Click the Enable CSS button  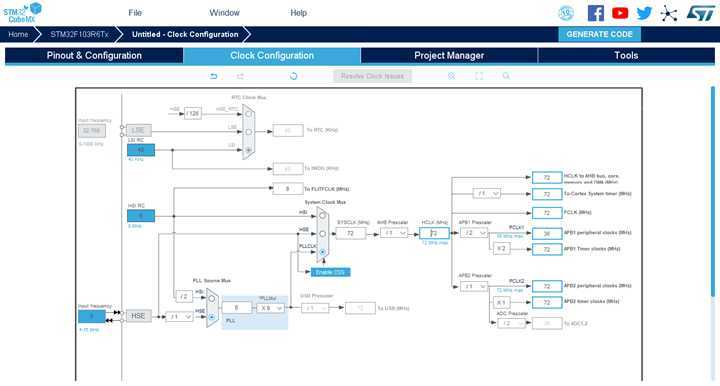tap(331, 272)
